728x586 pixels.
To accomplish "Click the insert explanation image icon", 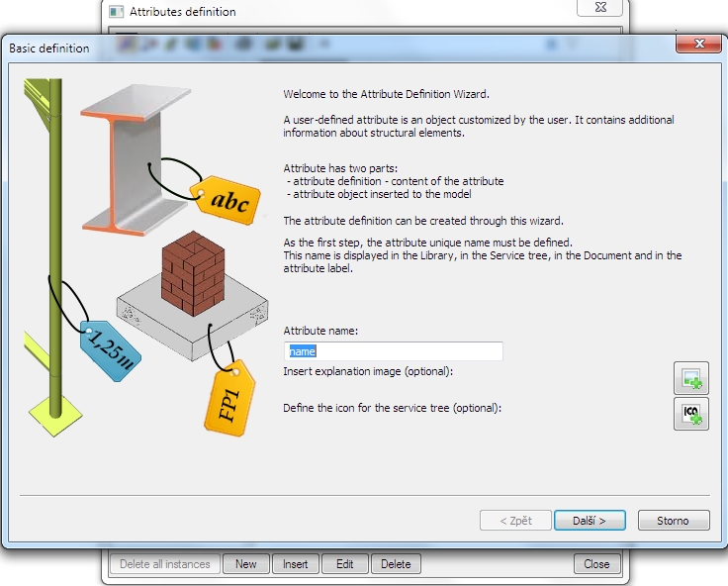I will 691,379.
